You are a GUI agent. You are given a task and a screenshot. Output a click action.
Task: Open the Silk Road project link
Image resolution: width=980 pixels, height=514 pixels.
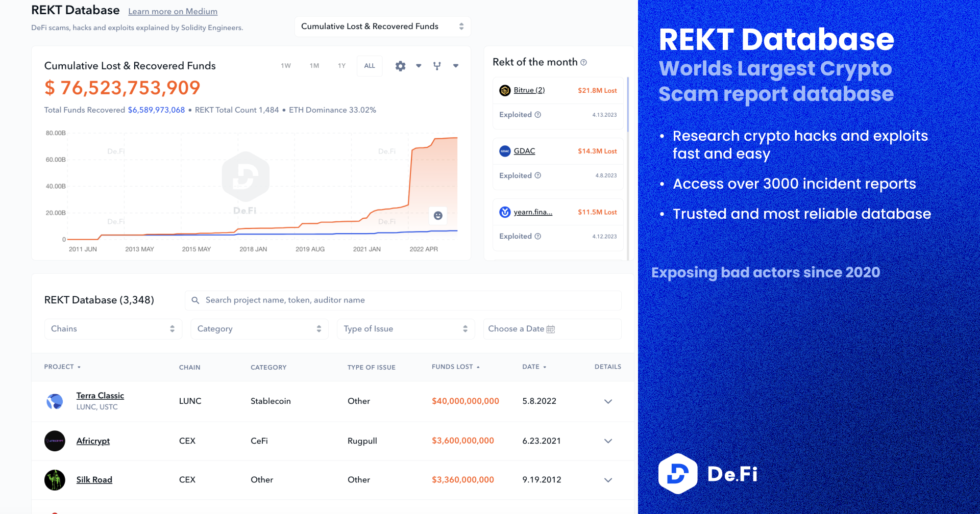tap(94, 480)
